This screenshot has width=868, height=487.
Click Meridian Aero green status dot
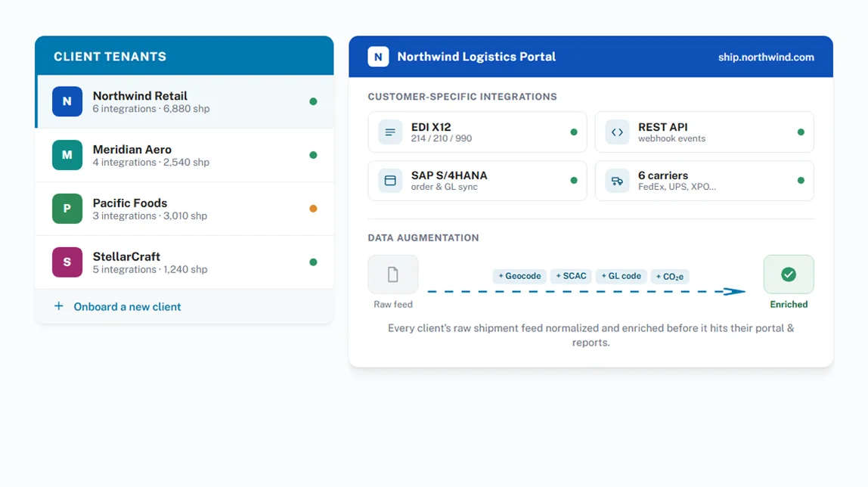tap(313, 155)
